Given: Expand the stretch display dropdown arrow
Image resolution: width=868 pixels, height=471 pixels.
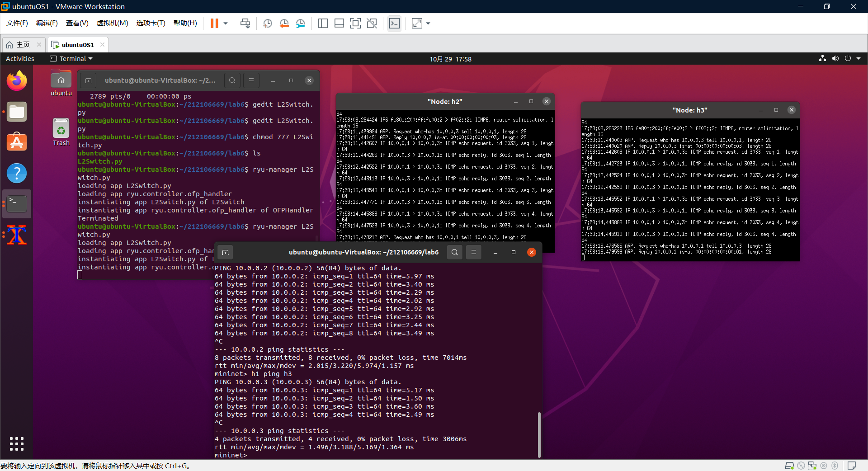Looking at the screenshot, I should click(x=428, y=23).
